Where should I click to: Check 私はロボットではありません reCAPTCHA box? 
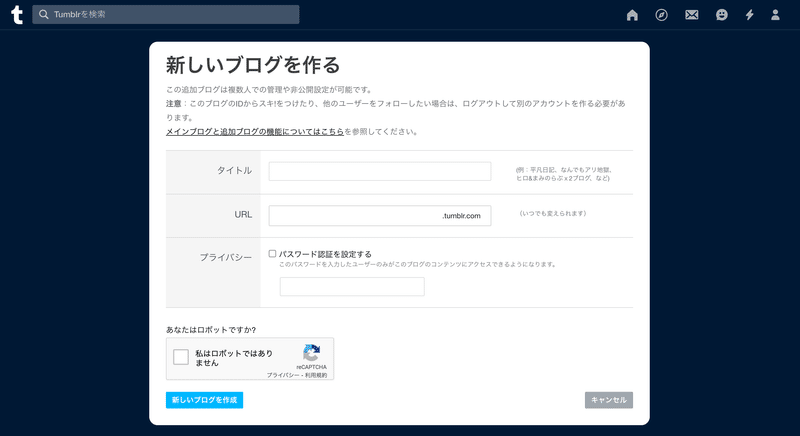point(181,357)
